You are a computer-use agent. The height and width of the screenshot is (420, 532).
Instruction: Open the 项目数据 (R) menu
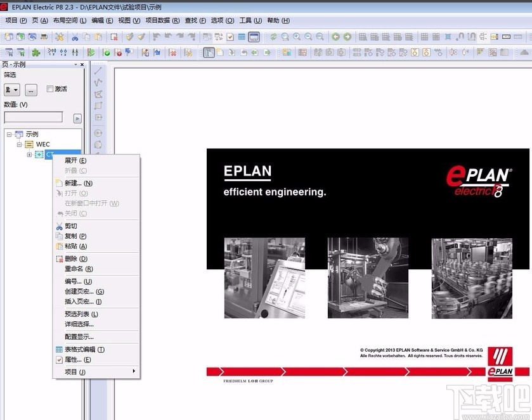pos(162,20)
